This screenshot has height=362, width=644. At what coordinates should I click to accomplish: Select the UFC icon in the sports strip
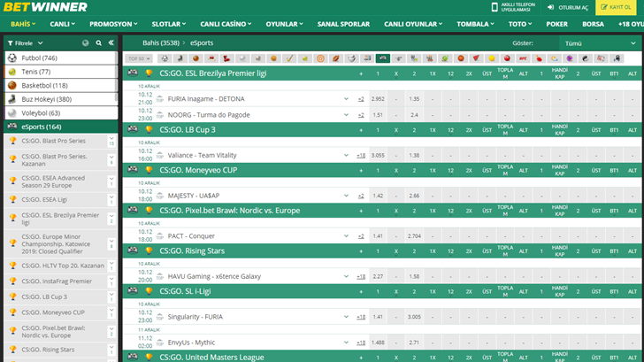point(523,58)
